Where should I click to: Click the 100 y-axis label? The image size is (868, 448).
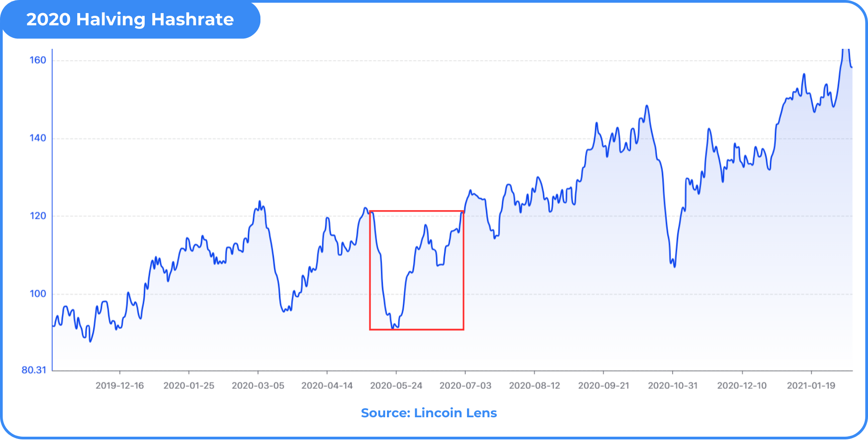pyautogui.click(x=38, y=294)
